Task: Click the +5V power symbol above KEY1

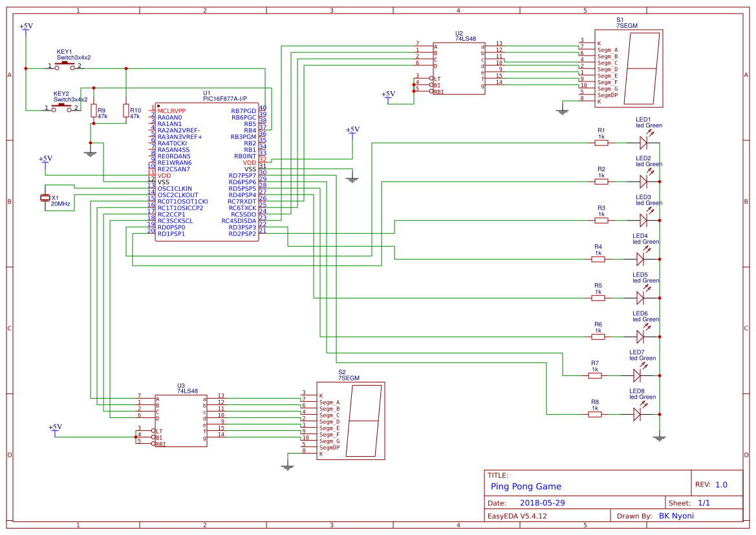Action: tap(26, 28)
